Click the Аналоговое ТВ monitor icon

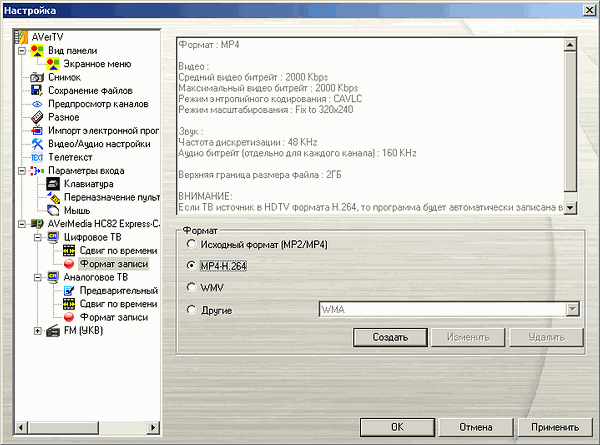(x=53, y=277)
